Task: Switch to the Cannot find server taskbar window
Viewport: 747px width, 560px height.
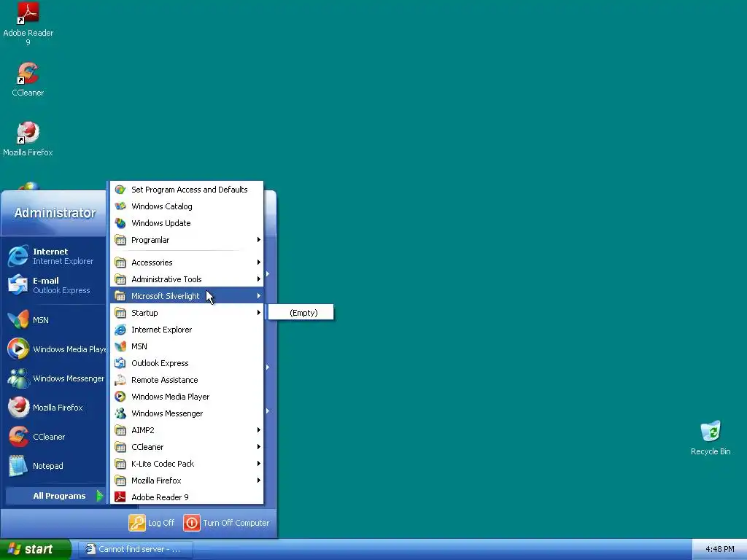Action: coord(135,549)
